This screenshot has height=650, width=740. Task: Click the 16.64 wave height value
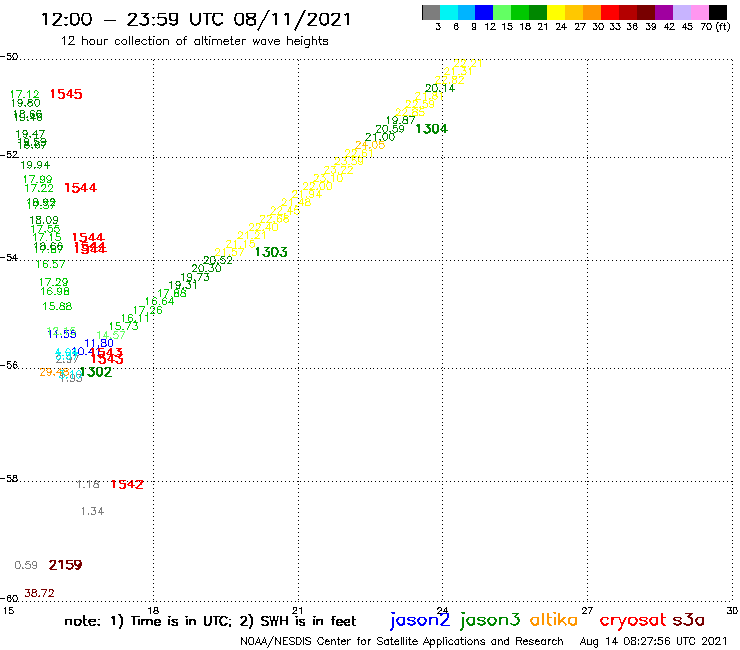tap(160, 301)
